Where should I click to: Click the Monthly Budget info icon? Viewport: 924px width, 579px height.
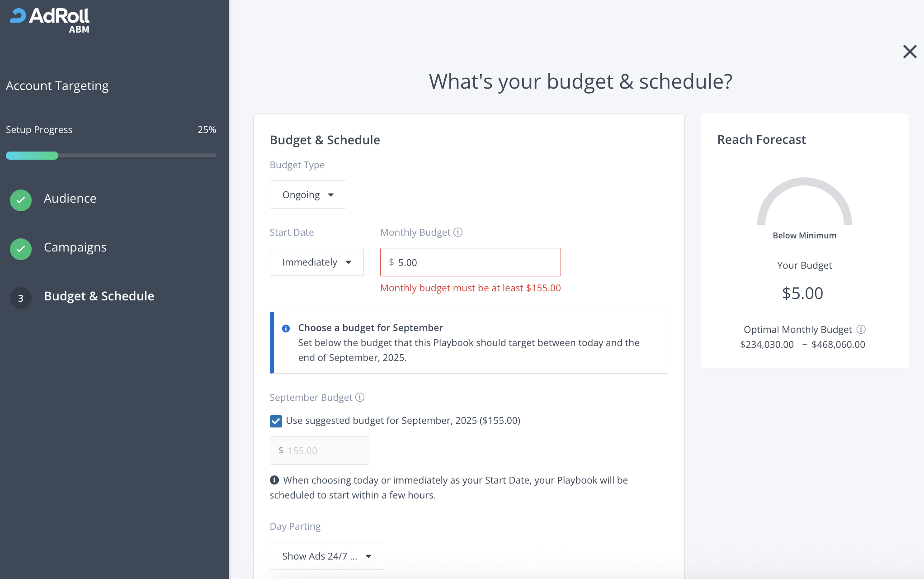(x=458, y=232)
